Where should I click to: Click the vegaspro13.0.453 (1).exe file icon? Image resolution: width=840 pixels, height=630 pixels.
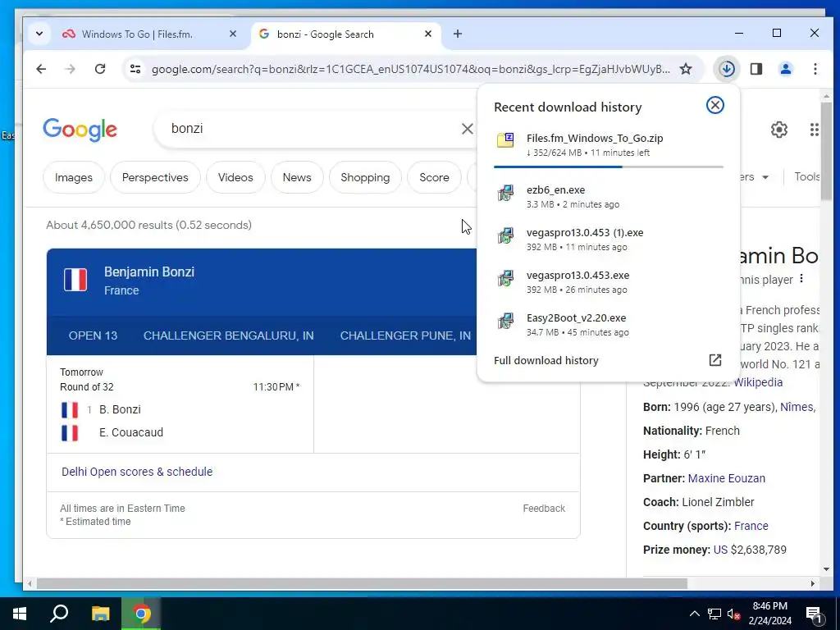point(505,235)
